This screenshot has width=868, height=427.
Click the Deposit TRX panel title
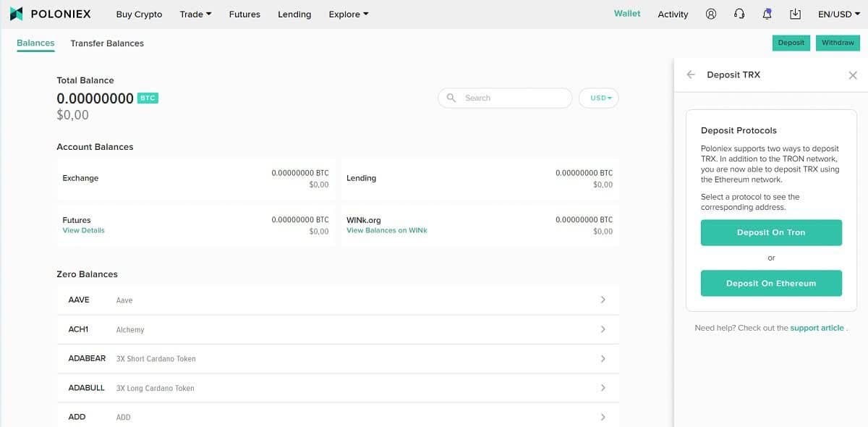(733, 75)
